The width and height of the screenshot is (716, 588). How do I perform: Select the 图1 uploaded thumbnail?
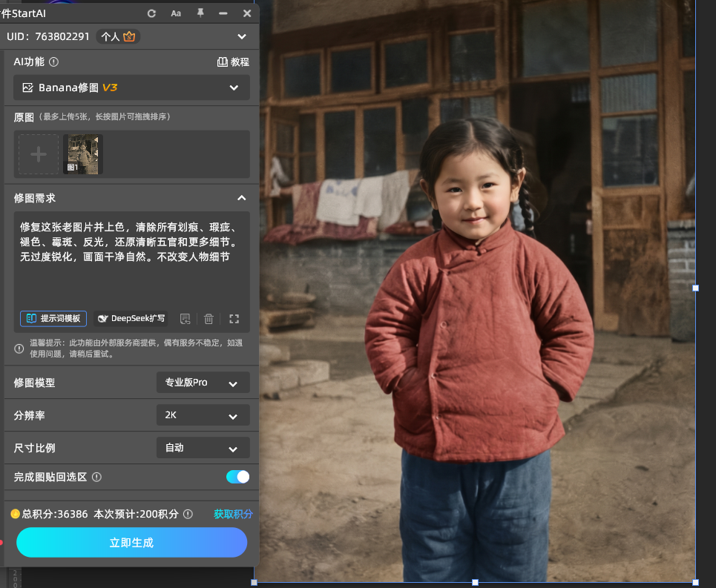(x=82, y=154)
